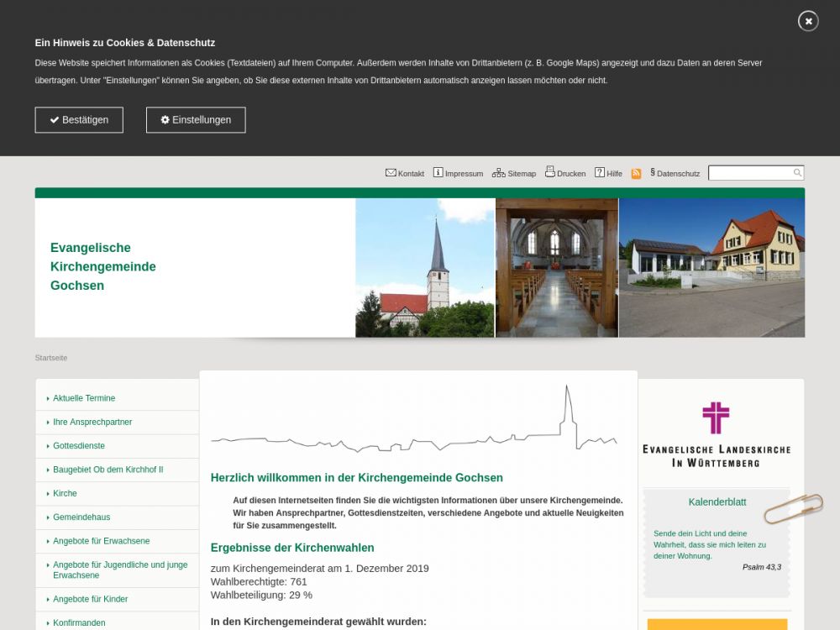Click into the search text field
The image size is (840, 630).
tap(750, 173)
